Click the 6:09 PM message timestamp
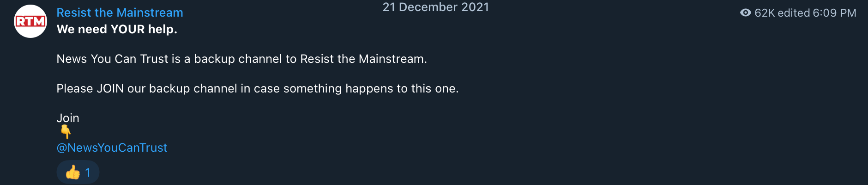868x185 pixels. click(x=834, y=13)
